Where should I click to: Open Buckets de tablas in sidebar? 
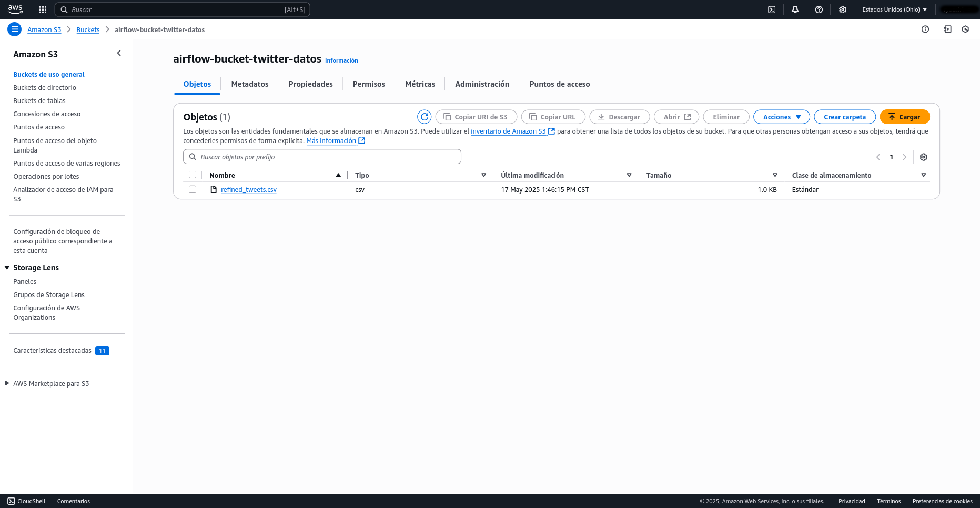[x=39, y=100]
